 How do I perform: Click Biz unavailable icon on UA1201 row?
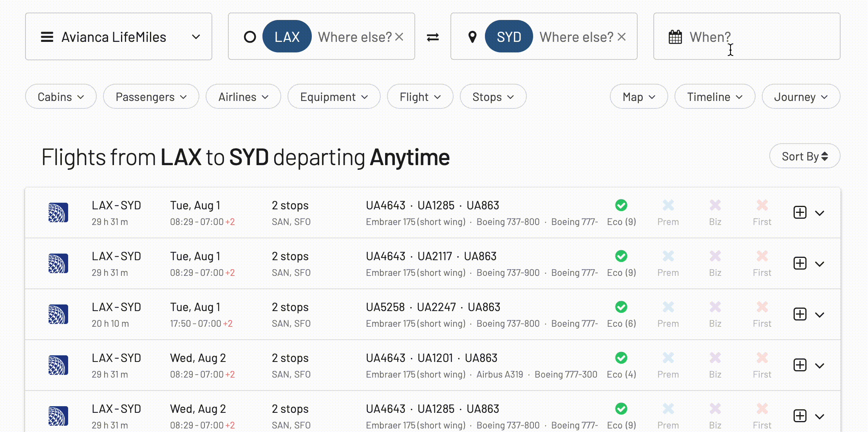pos(715,358)
